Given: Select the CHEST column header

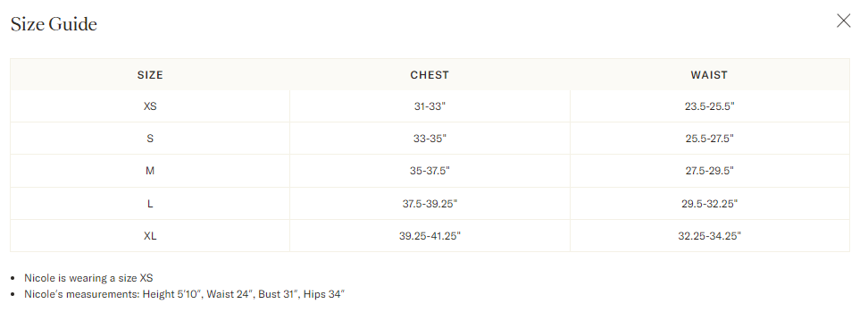Looking at the screenshot, I should 430,75.
